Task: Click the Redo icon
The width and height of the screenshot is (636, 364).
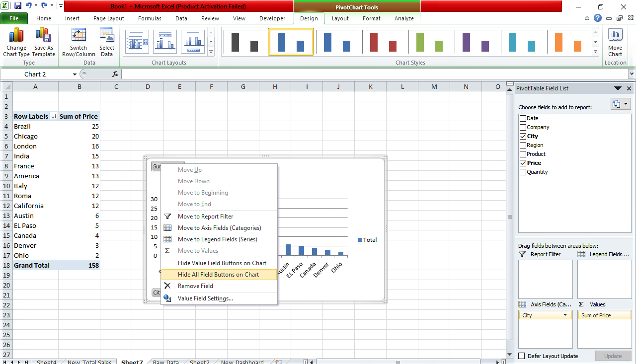Action: point(45,6)
